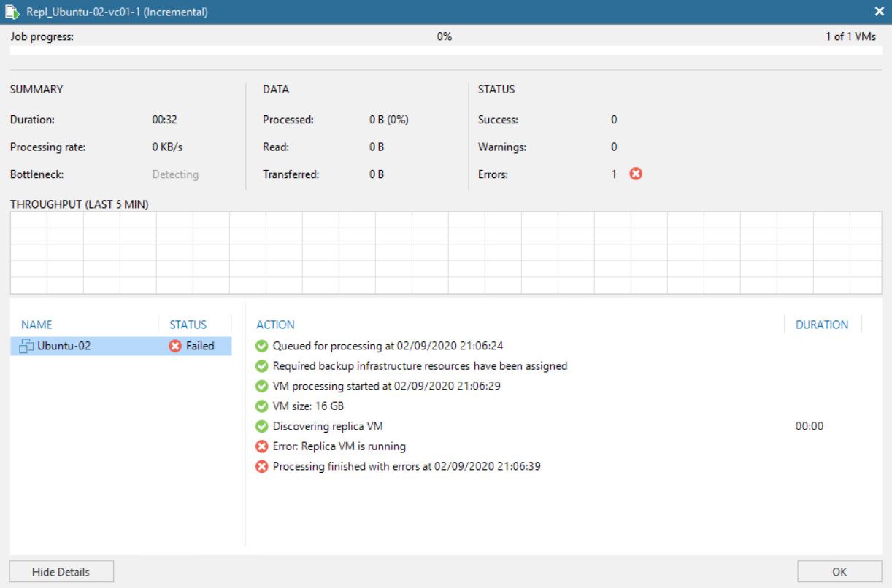Select 'Error: Replica VM is running' entry

click(x=339, y=446)
